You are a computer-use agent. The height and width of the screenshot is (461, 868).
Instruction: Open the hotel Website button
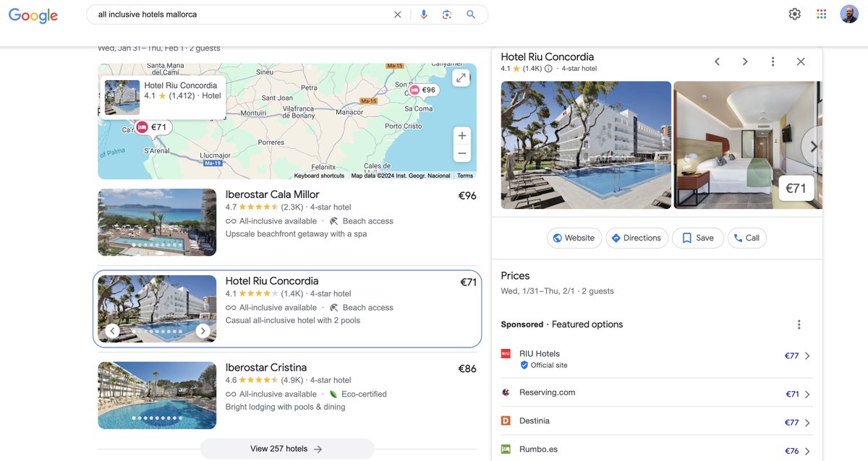[574, 238]
